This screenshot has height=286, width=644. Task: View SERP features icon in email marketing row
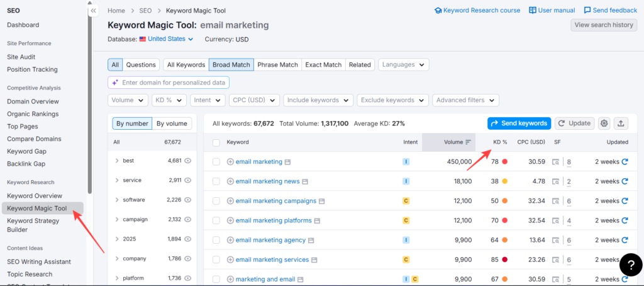[x=555, y=162]
